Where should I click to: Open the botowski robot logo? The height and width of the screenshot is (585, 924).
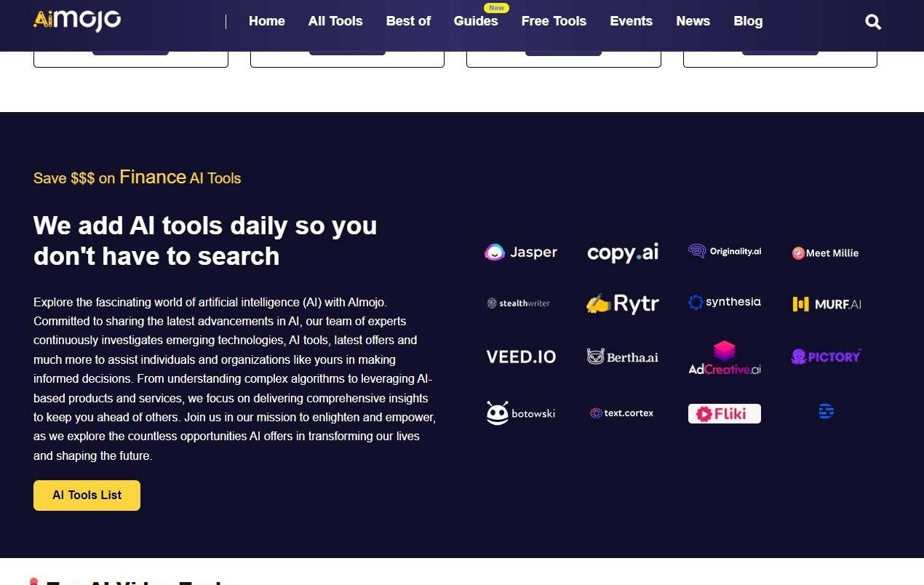tap(521, 413)
